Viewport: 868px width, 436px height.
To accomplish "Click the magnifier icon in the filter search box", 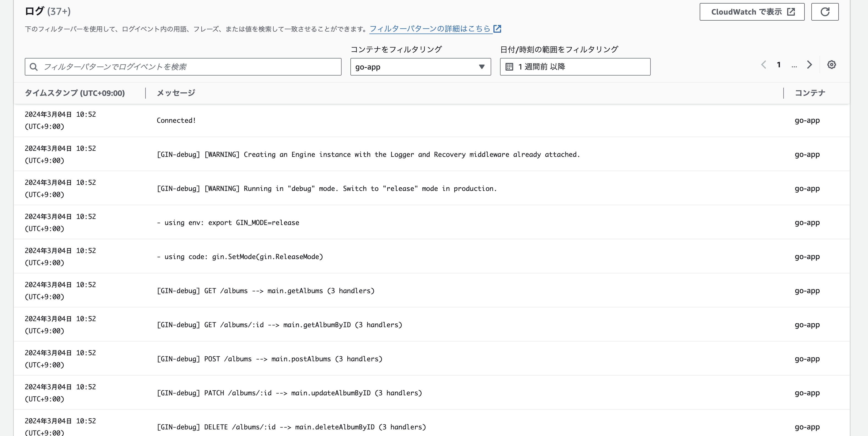I will click(34, 66).
